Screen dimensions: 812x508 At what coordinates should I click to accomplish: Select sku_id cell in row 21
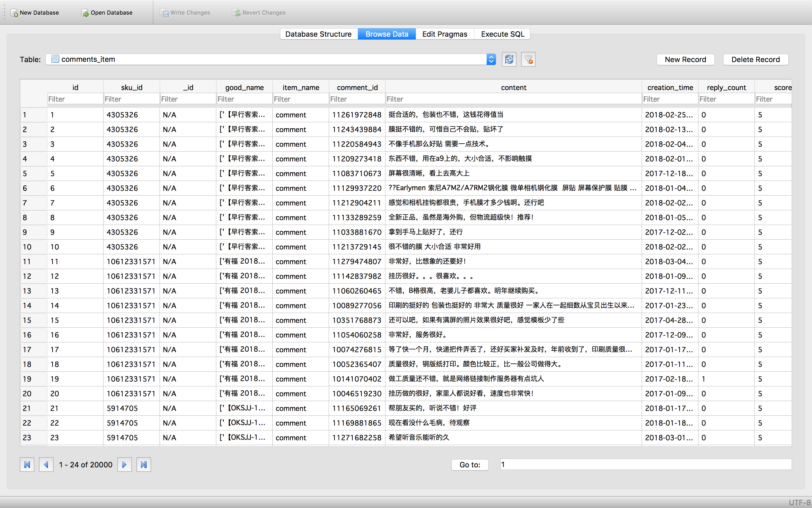[132, 408]
